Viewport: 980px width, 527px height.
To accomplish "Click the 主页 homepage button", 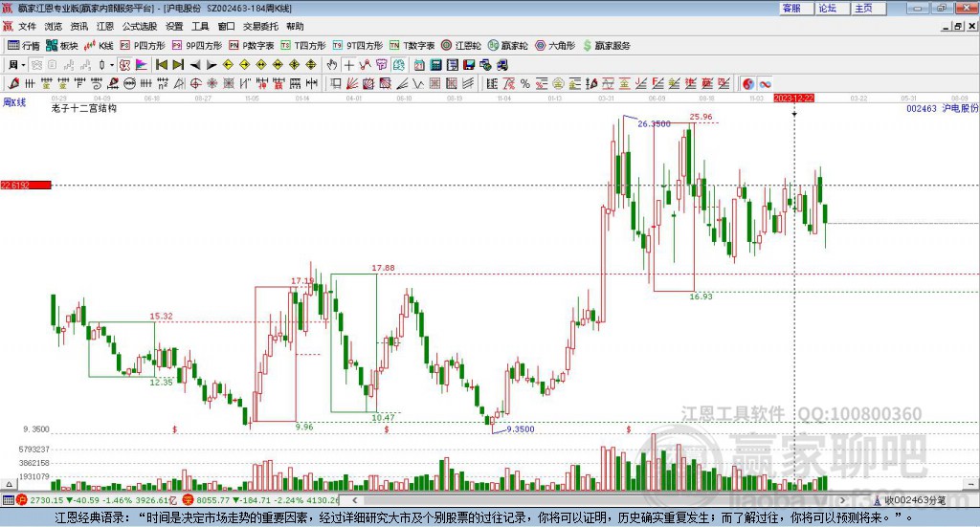I will (869, 8).
